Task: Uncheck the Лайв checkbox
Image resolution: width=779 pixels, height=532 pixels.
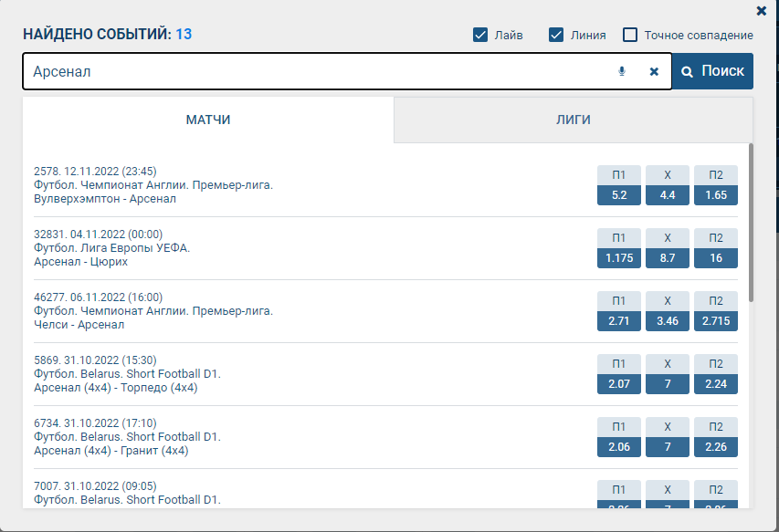Action: [480, 35]
